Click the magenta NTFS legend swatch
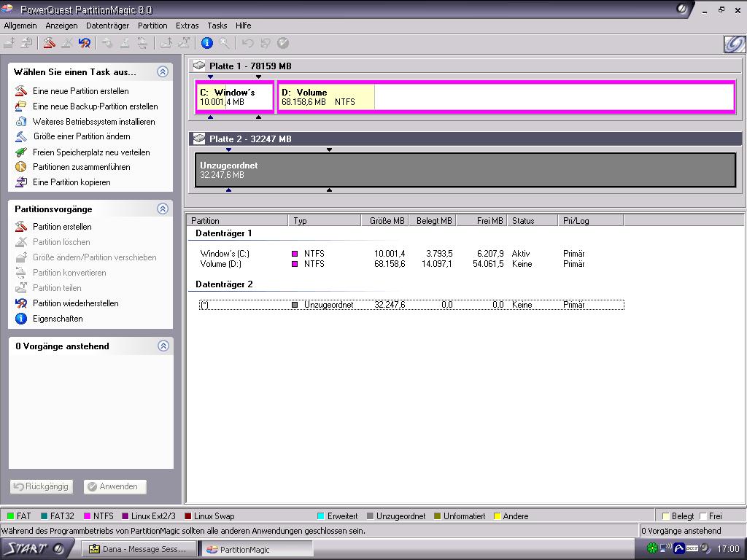This screenshot has height=560, width=747. pos(88,516)
